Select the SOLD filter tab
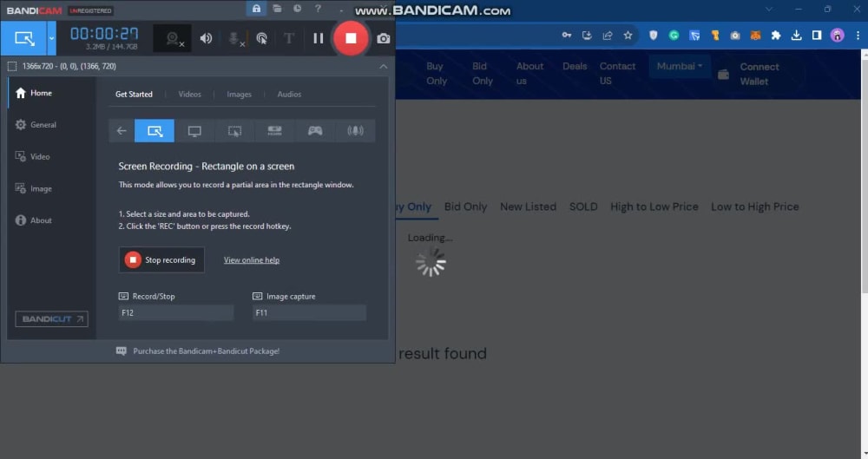 [583, 207]
